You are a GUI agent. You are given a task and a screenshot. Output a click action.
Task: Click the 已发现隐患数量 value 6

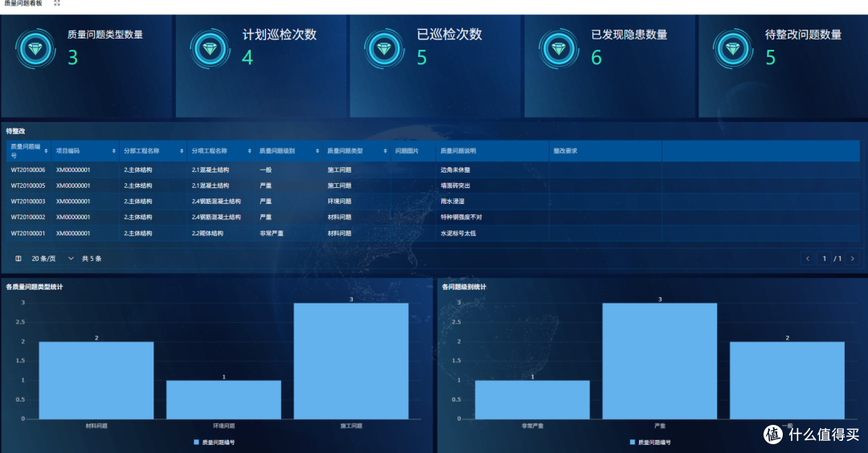coord(596,58)
